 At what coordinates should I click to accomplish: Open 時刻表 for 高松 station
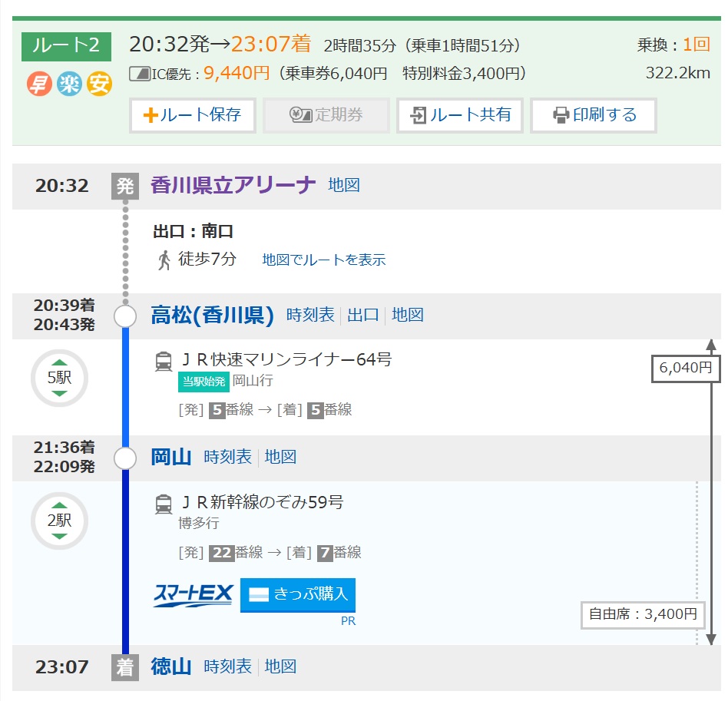point(310,315)
